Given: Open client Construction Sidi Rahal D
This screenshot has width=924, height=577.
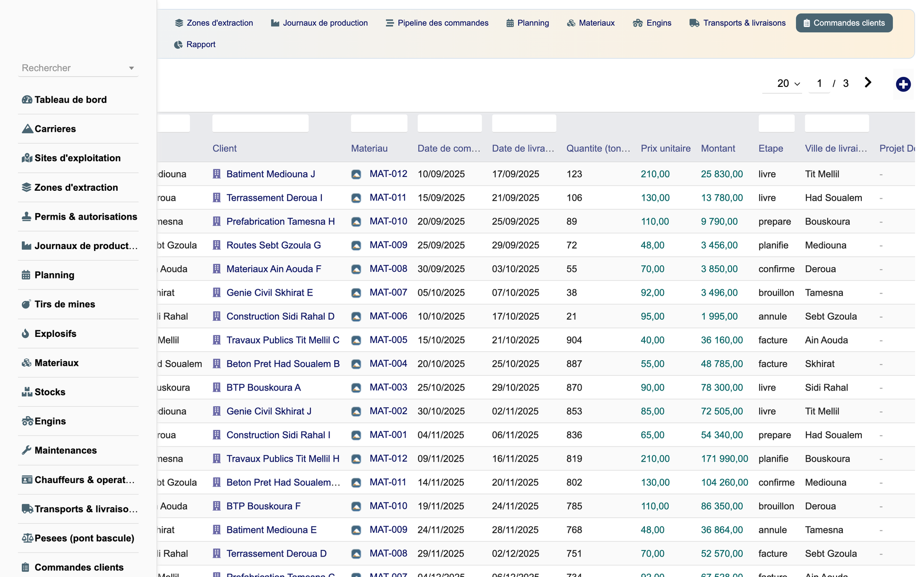Looking at the screenshot, I should coord(281,316).
